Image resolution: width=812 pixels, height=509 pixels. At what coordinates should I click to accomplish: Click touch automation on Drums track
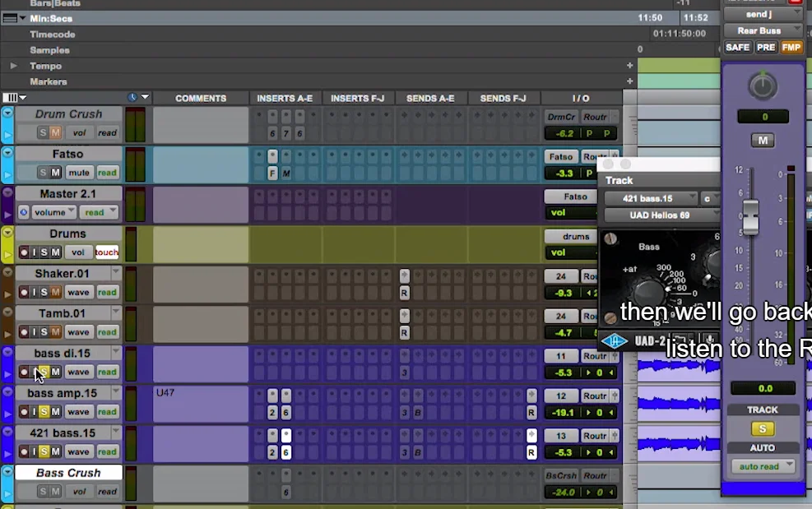107,252
